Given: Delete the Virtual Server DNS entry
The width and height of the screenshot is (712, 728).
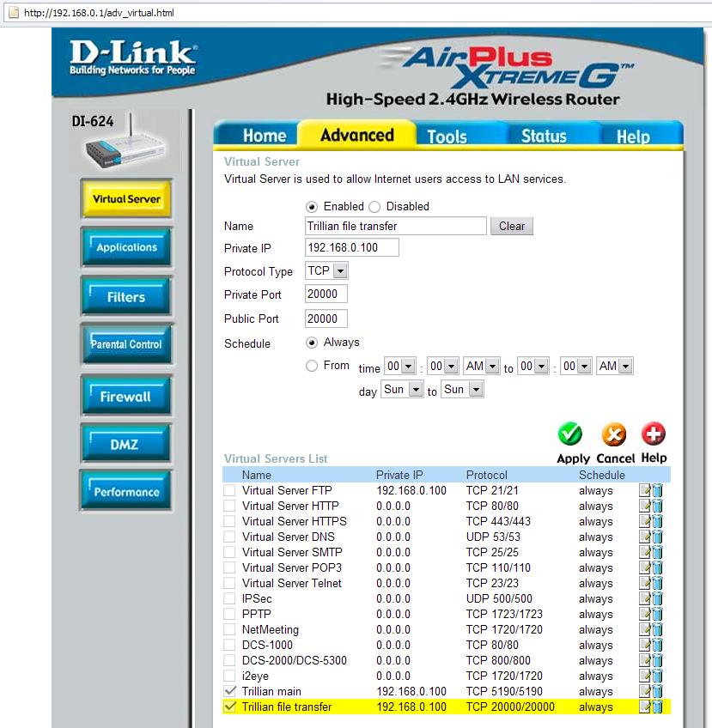Looking at the screenshot, I should pyautogui.click(x=657, y=537).
